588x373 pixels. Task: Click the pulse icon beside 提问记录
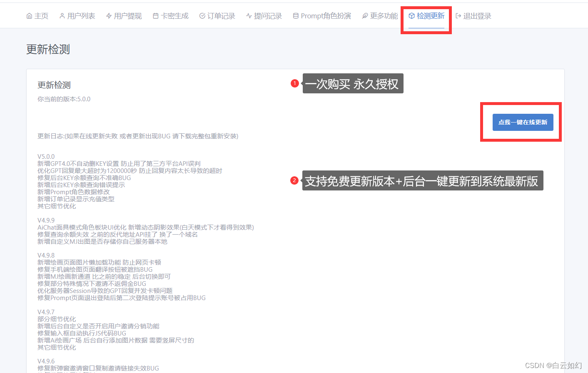click(x=249, y=16)
